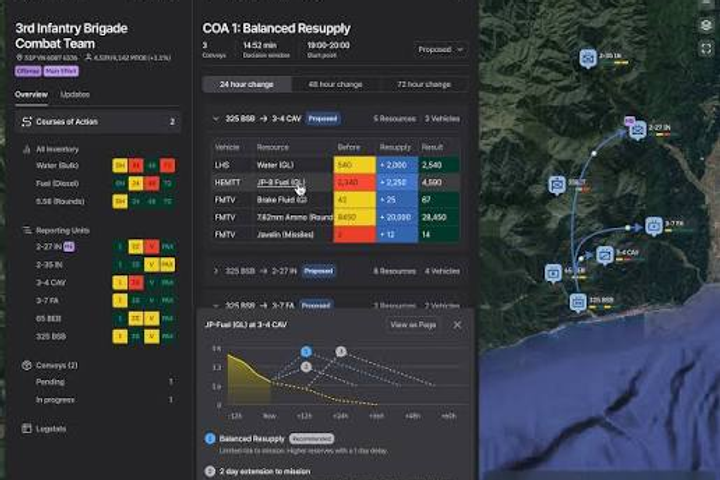
Task: Select the 2-35 IN unit marker on map
Action: point(587,59)
